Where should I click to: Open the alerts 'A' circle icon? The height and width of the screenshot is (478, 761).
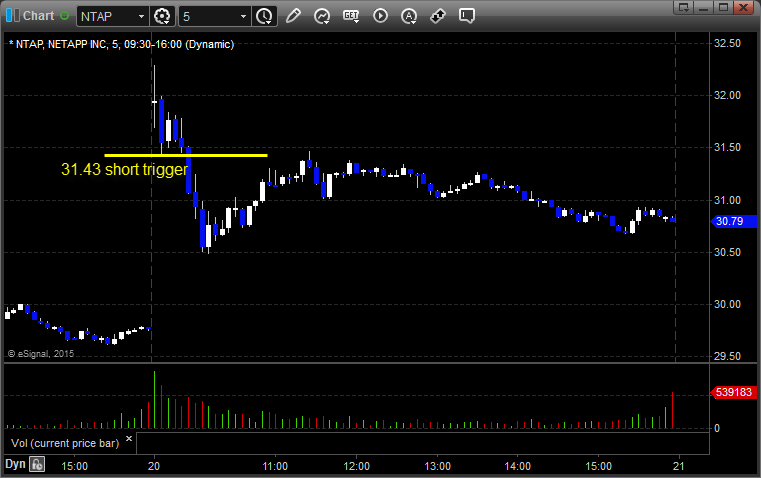point(409,16)
